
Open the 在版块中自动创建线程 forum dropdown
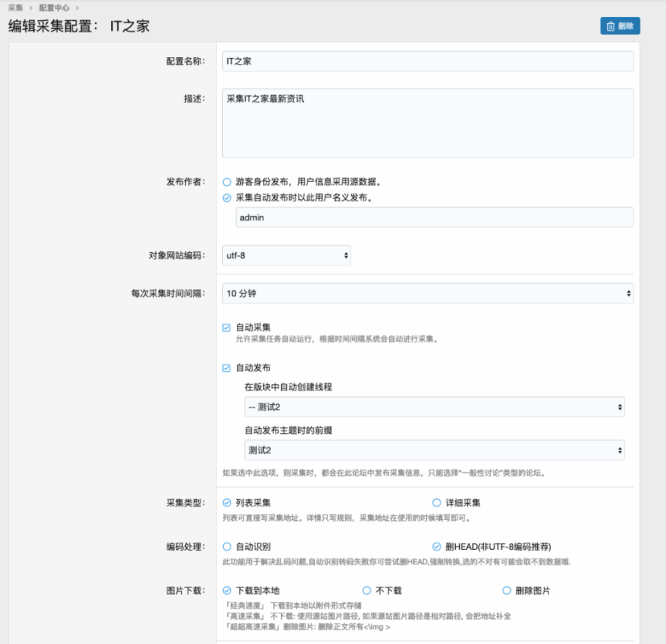point(434,407)
